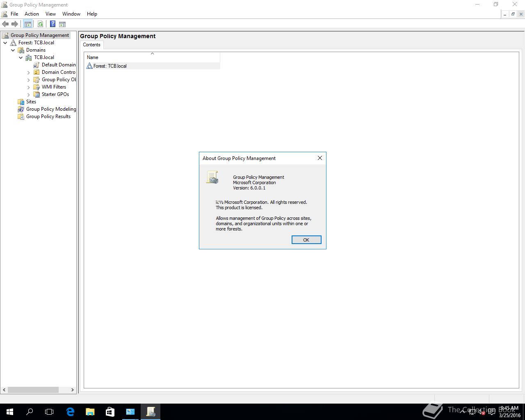The width and height of the screenshot is (525, 420).
Task: Collapse the TCB.local domain node
Action: (x=21, y=57)
